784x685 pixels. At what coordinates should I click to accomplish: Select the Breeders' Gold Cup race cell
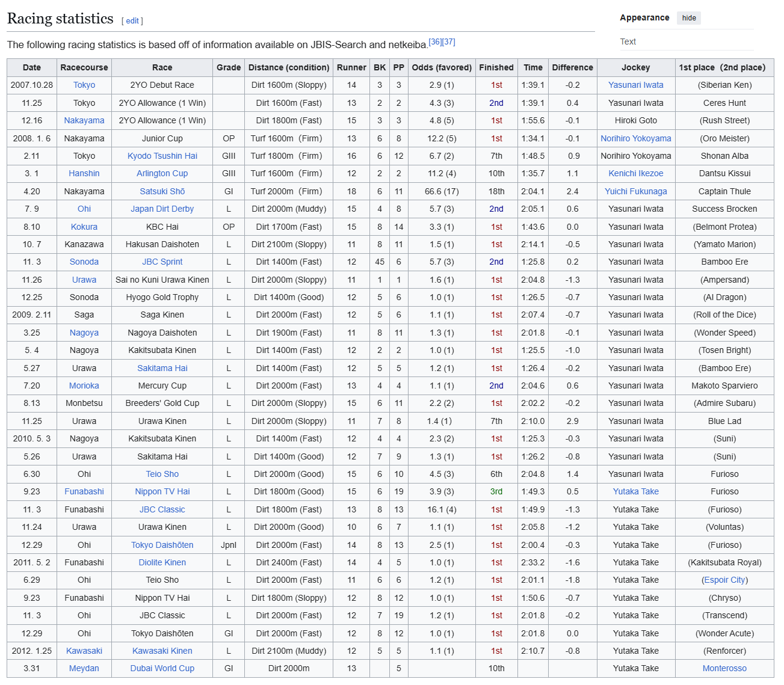[x=162, y=404]
